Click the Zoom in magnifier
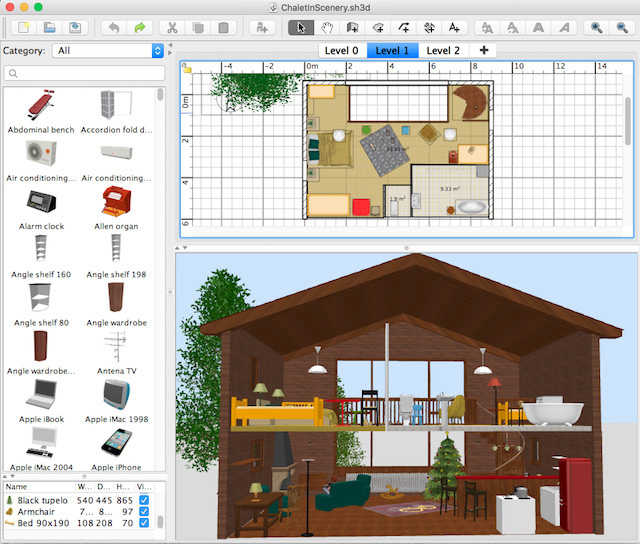The width and height of the screenshot is (640, 544). pos(597,27)
